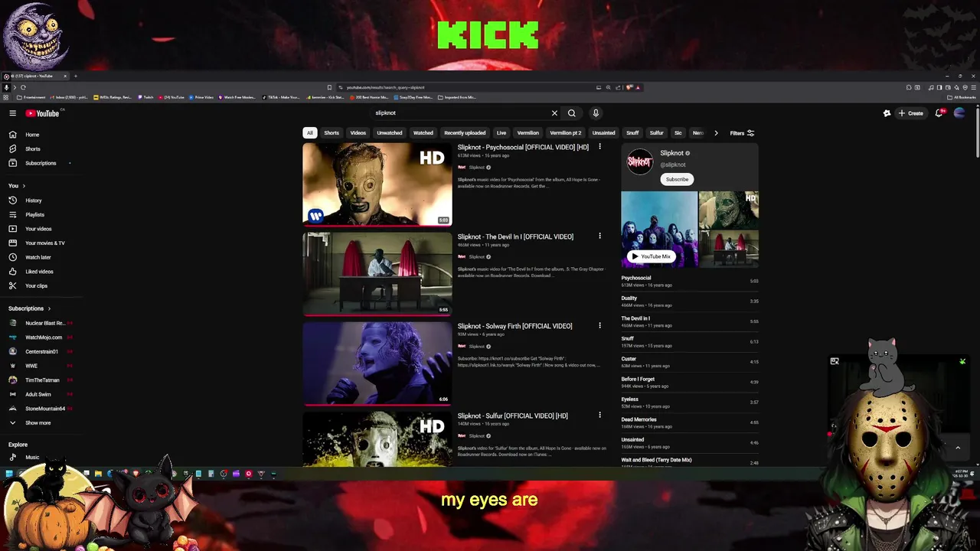Expand Show more subscriptions

tap(38, 423)
